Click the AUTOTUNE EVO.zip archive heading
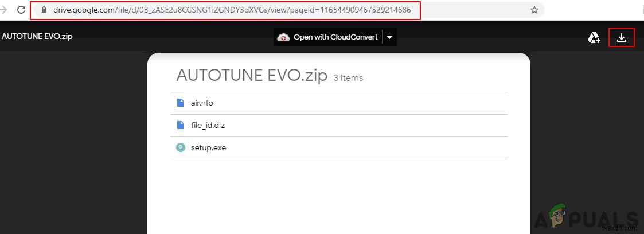 tap(252, 76)
